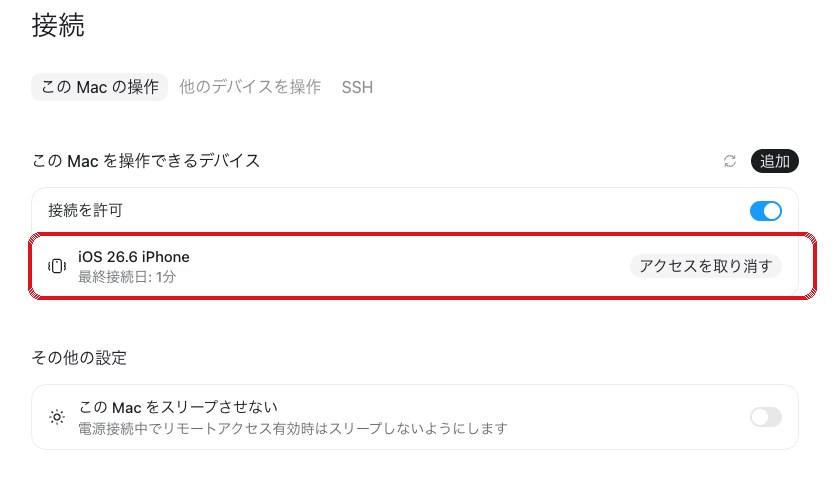Open the SSH tab

[x=357, y=87]
